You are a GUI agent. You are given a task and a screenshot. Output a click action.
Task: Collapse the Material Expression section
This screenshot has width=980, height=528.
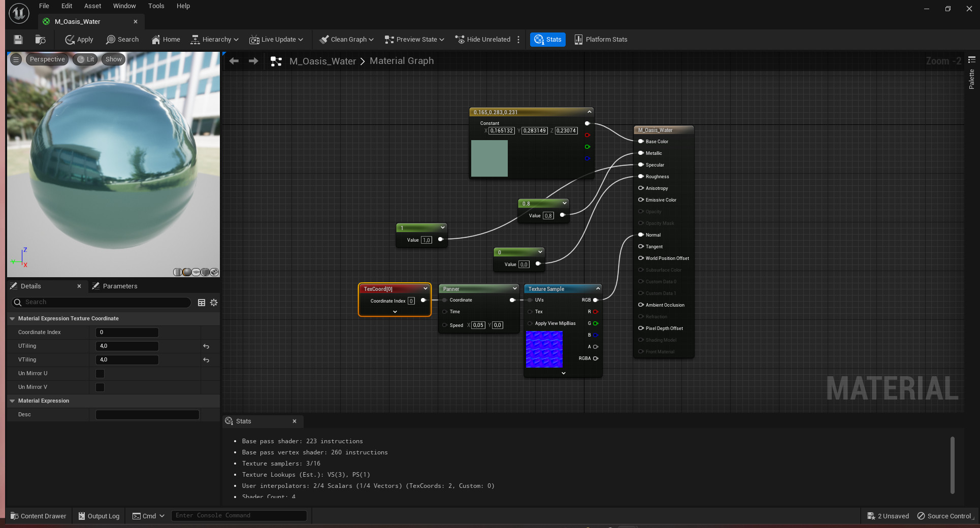coord(12,401)
